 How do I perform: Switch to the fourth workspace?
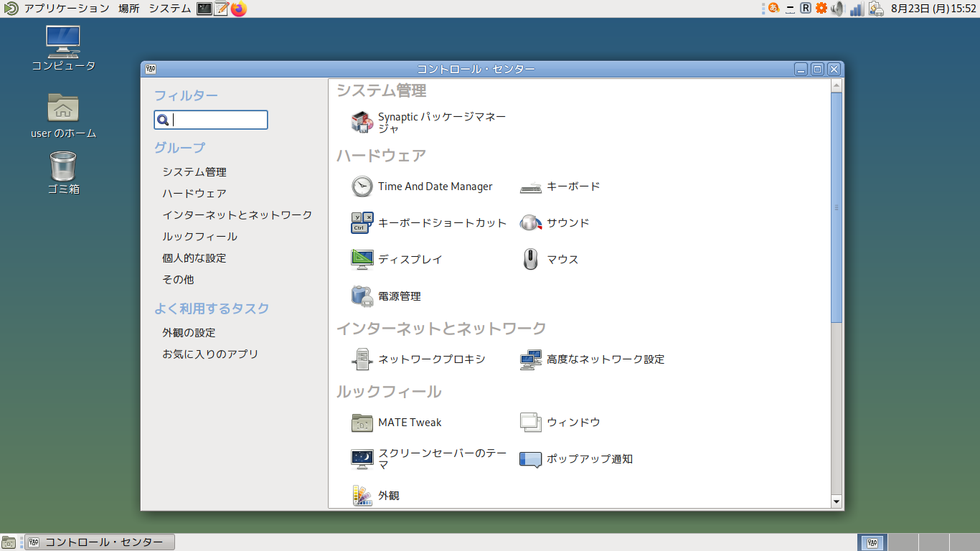point(963,542)
